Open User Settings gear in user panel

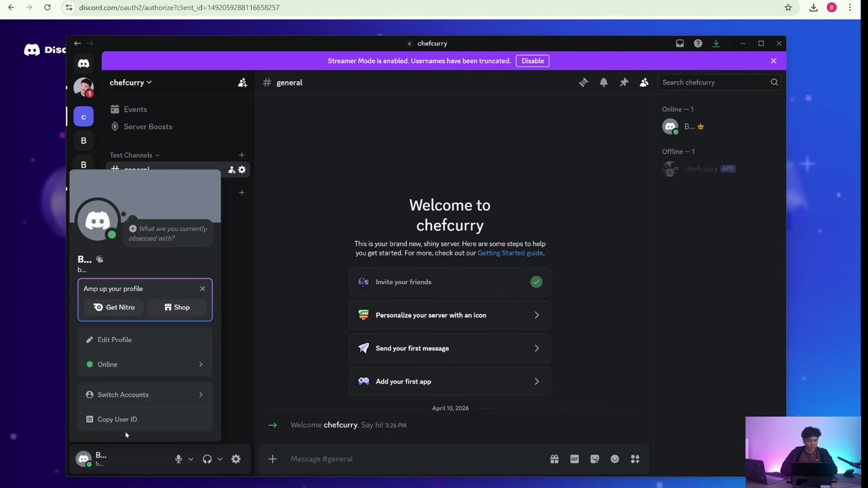[236, 459]
